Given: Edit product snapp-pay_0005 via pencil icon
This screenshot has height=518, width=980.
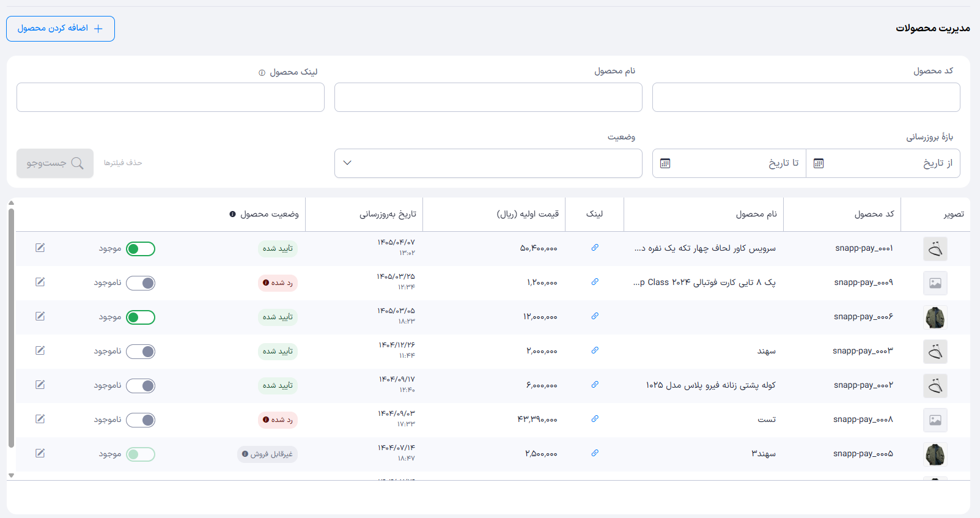Looking at the screenshot, I should pyautogui.click(x=40, y=453).
